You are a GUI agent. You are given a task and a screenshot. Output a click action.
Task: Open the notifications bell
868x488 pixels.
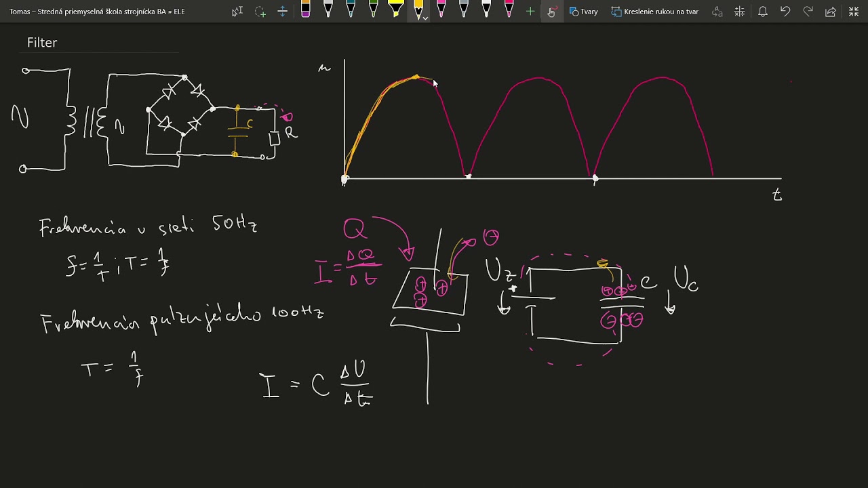coord(763,12)
